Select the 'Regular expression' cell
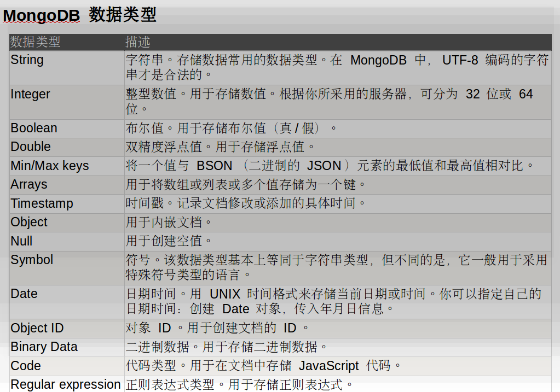Image resolution: width=560 pixels, height=392 pixels. click(x=67, y=384)
